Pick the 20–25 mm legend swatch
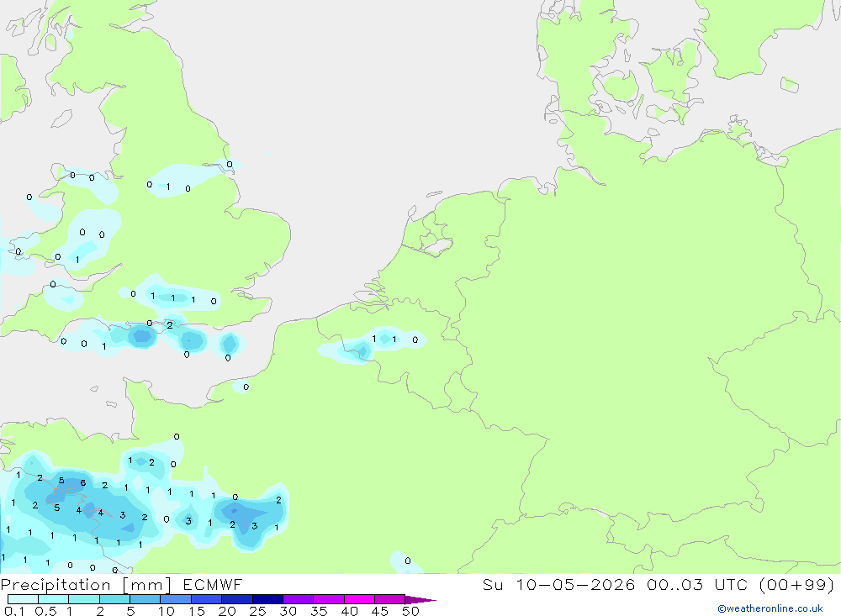The image size is (841, 616). tap(237, 599)
